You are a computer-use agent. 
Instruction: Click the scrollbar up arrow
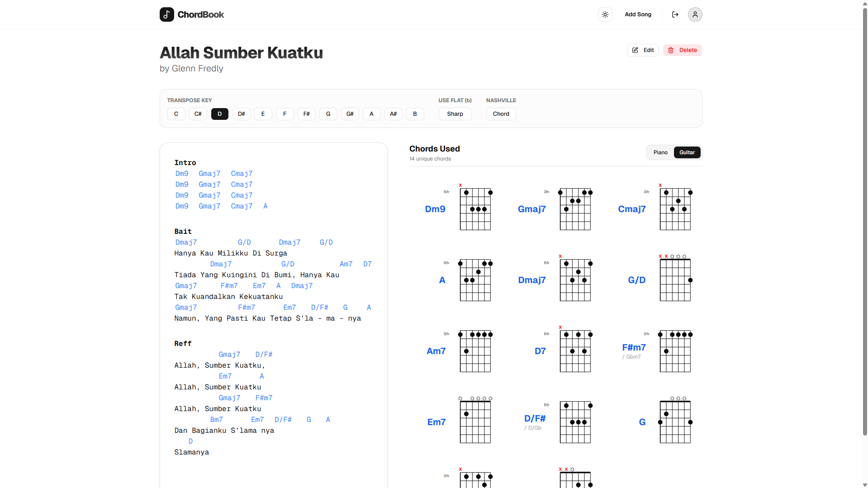coord(865,3)
